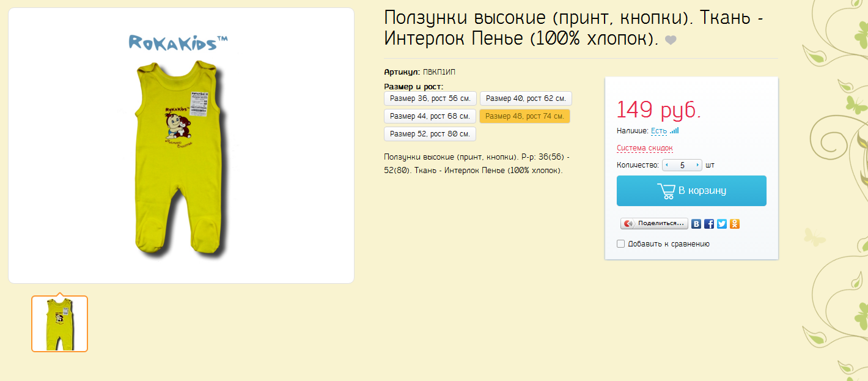The width and height of the screenshot is (868, 381).
Task: Open the 'Система скидок' link
Action: [x=644, y=148]
